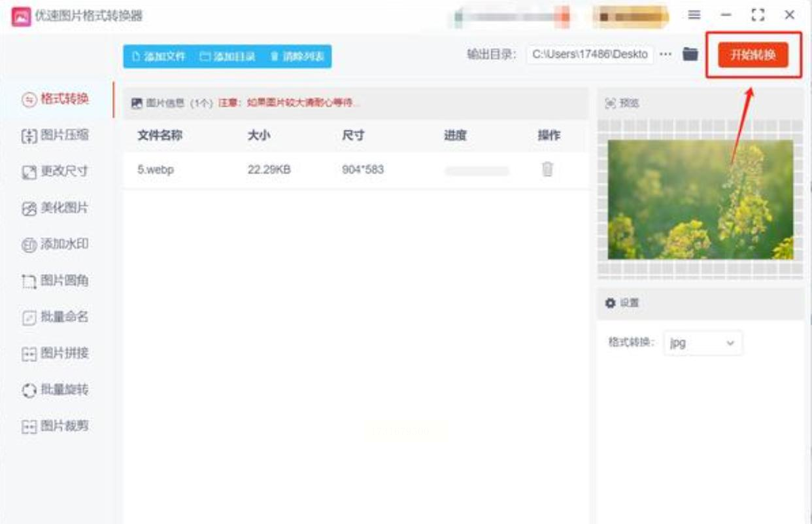Viewport: 812px width, 524px height.
Task: Click the output directory path field
Action: pyautogui.click(x=590, y=54)
